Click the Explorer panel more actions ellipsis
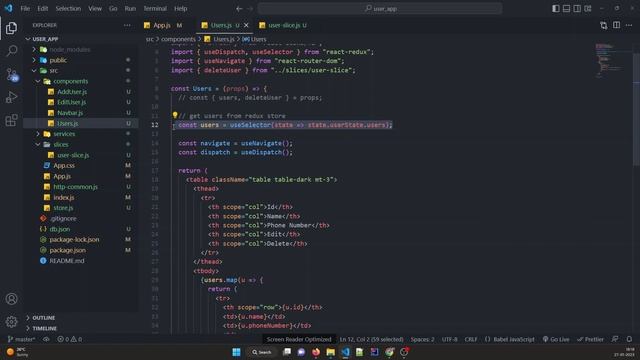This screenshot has height=360, width=640. [x=127, y=25]
